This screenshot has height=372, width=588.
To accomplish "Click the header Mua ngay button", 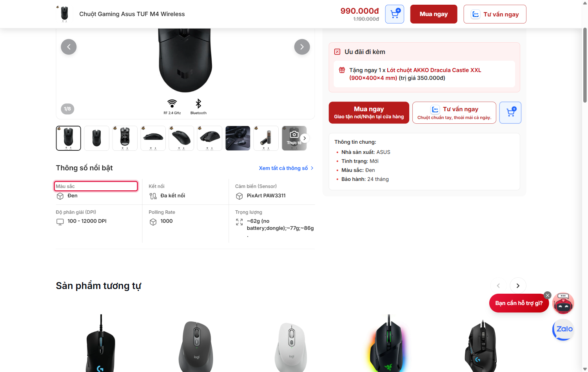I will pos(434,14).
